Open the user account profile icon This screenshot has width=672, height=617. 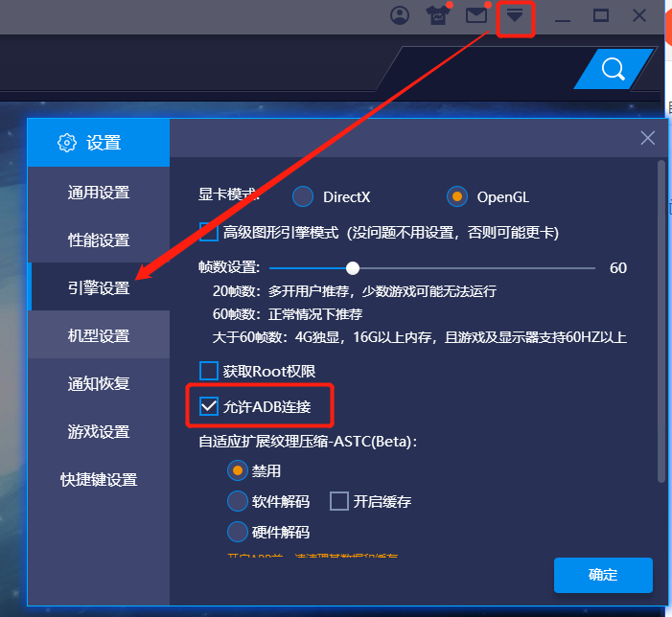tap(400, 16)
